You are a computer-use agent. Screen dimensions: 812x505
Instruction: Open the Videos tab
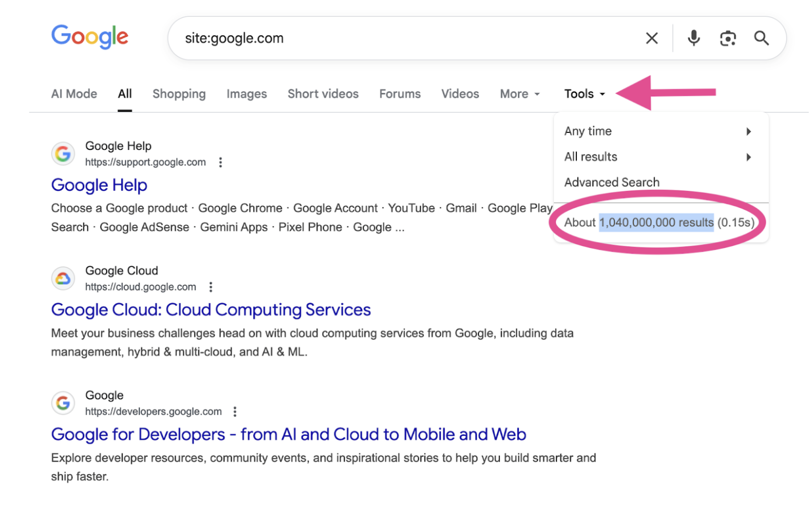pyautogui.click(x=460, y=94)
